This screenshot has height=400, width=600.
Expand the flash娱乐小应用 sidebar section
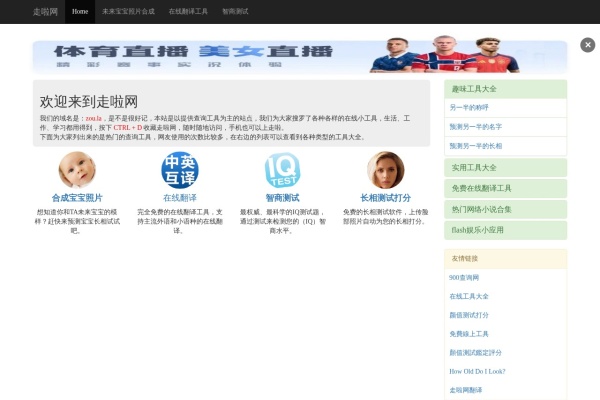[505, 230]
